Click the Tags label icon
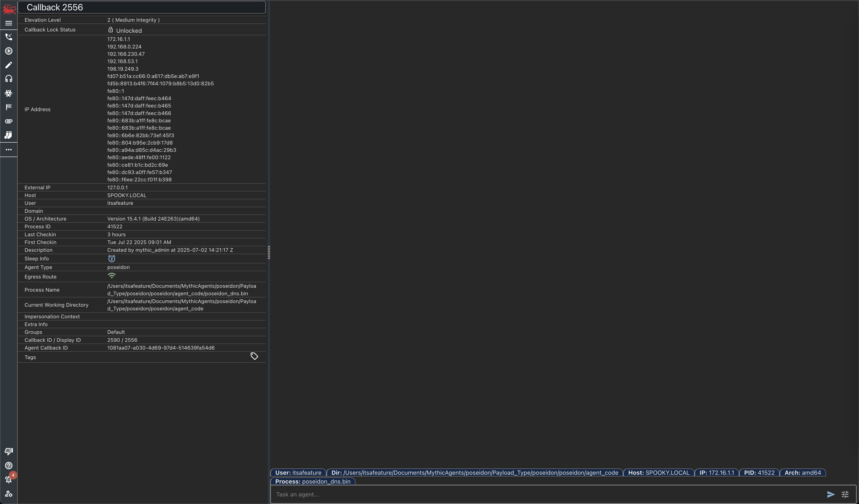Screen dimensions: 859x504 [254, 356]
